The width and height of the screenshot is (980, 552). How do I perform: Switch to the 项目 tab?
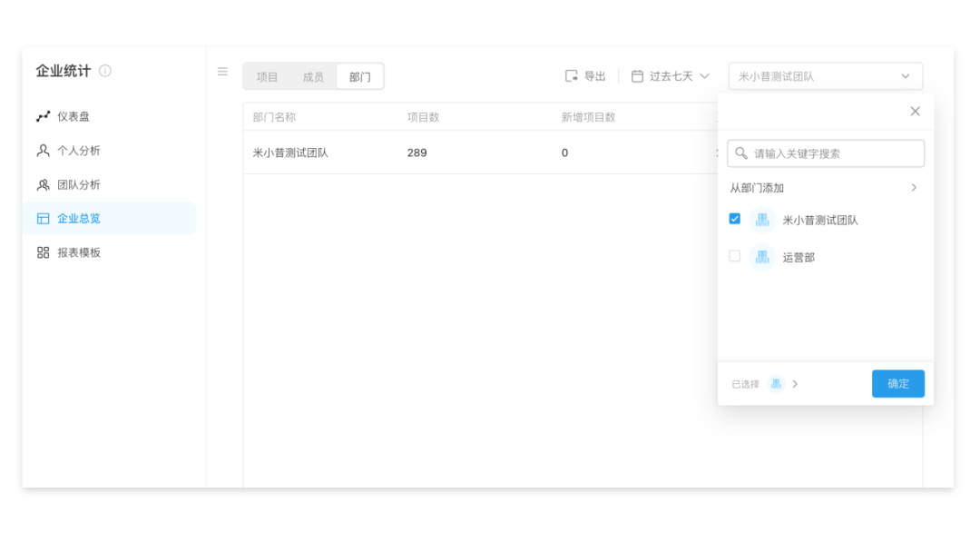click(267, 77)
